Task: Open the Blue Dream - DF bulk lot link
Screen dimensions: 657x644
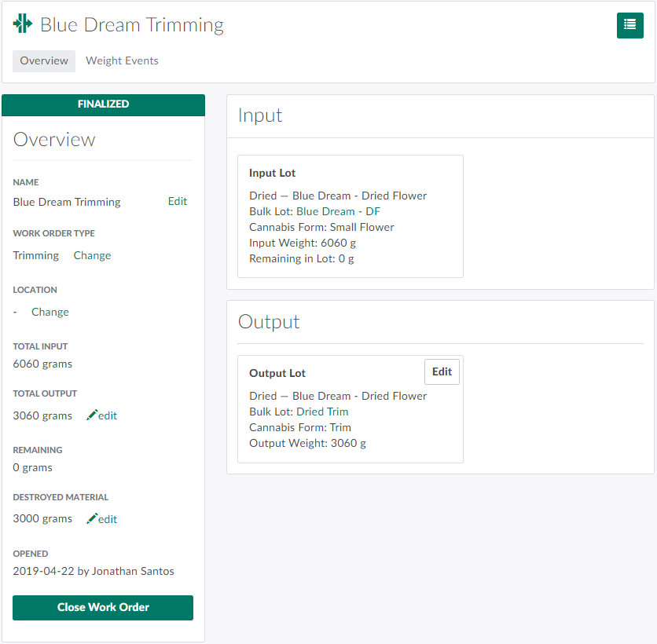Action: pyautogui.click(x=338, y=211)
